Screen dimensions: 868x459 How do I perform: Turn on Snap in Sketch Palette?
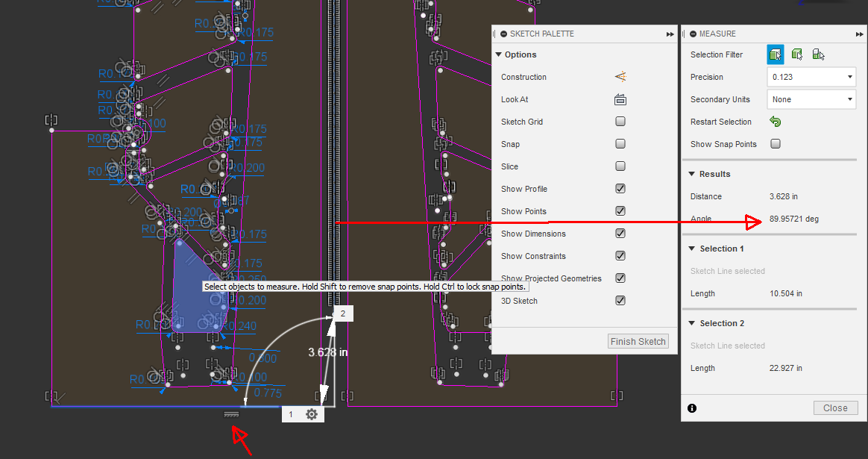click(x=620, y=143)
